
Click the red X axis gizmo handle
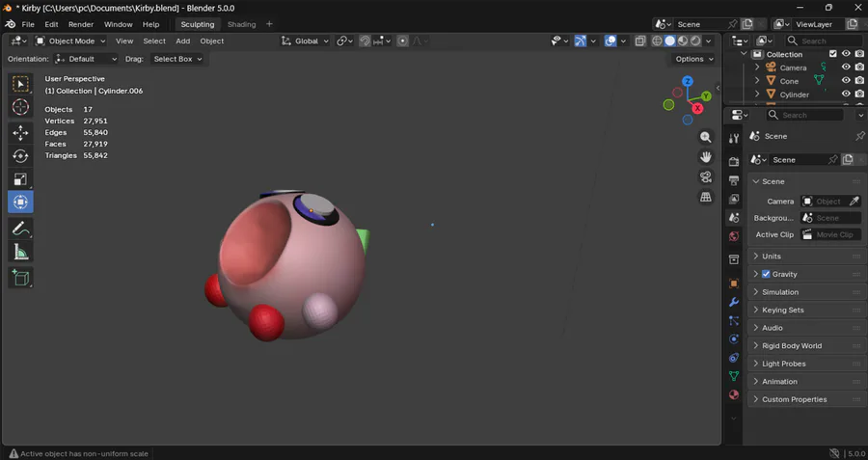coord(697,108)
